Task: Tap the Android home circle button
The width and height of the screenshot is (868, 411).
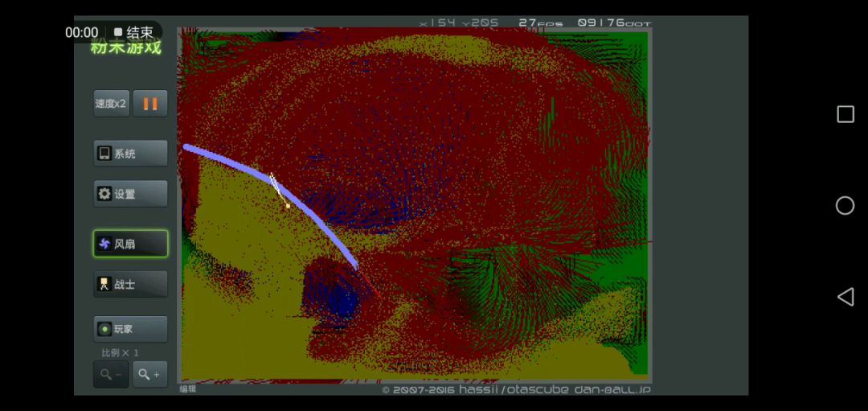Action: tap(845, 206)
